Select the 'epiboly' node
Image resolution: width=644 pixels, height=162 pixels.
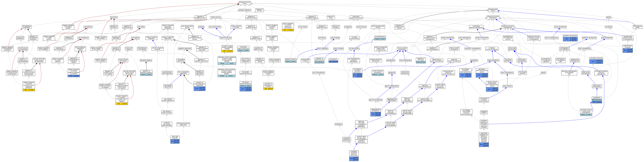544,73
